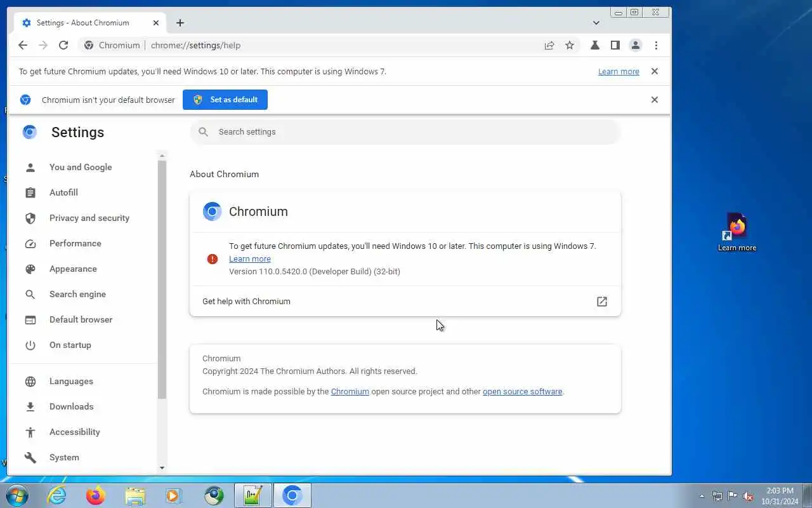The image size is (812, 508).
Task: Open Languages settings
Action: click(x=71, y=381)
